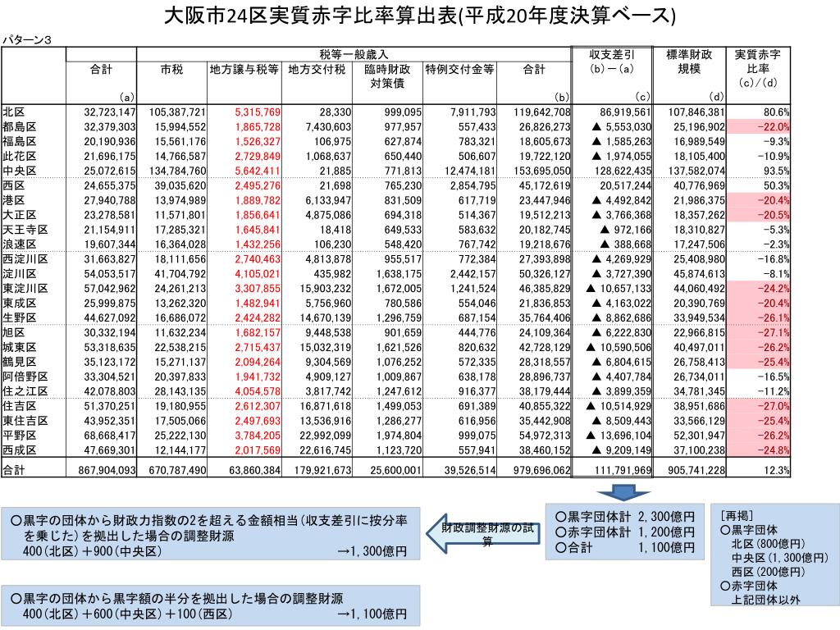The height and width of the screenshot is (630, 840).
Task: Select the 生野区 row label
Action: pyautogui.click(x=20, y=317)
